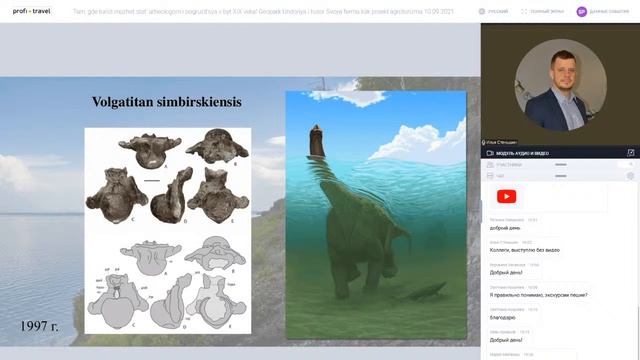Image resolution: width=640 pixels, height=360 pixels.
Task: Click the speaker's round avatar video
Action: click(560, 85)
